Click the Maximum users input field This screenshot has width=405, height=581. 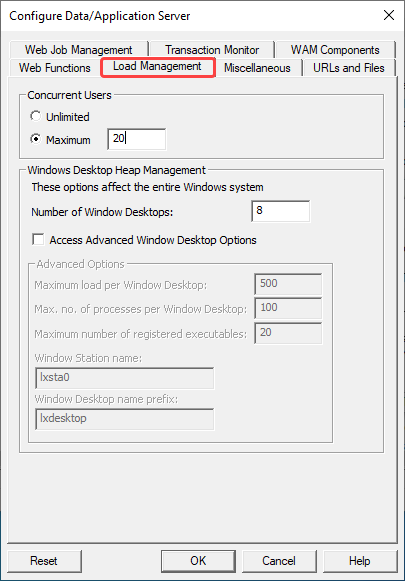[137, 139]
